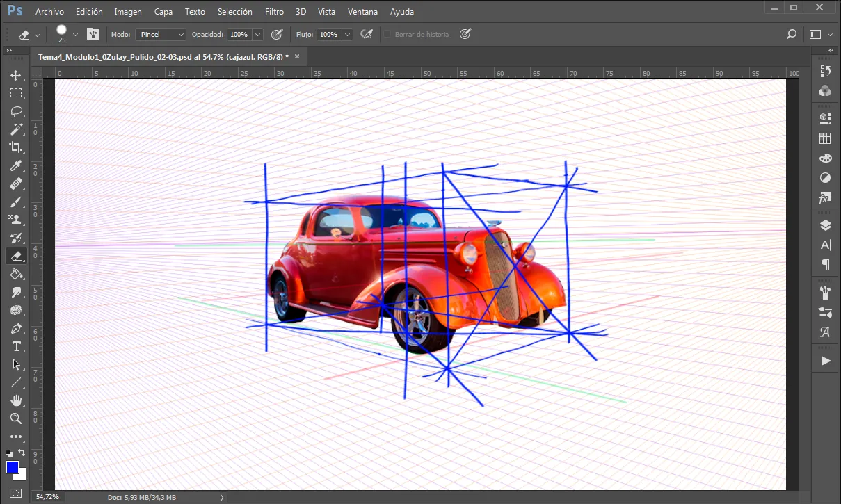Image resolution: width=841 pixels, height=504 pixels.
Task: Select the Zoom tool
Action: click(16, 418)
